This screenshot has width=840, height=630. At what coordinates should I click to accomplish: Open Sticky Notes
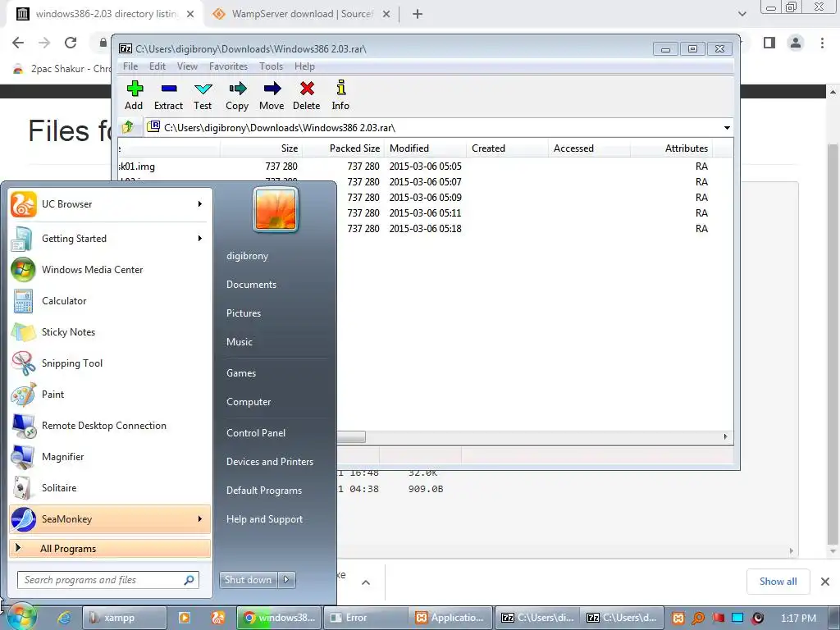pos(110,332)
